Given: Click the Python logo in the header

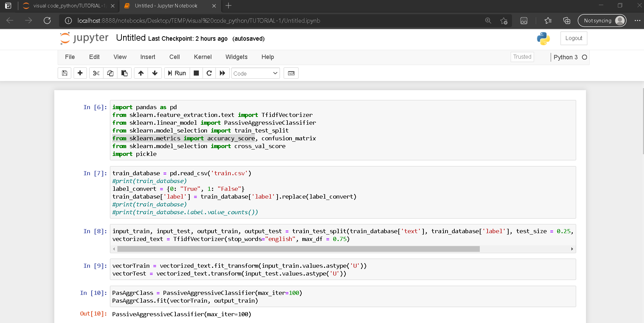Looking at the screenshot, I should pos(543,39).
